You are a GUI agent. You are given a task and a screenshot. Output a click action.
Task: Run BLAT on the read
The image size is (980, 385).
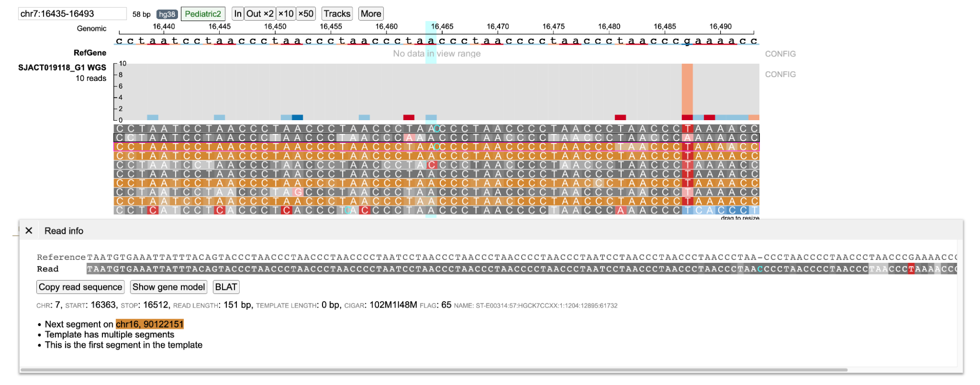pyautogui.click(x=226, y=287)
